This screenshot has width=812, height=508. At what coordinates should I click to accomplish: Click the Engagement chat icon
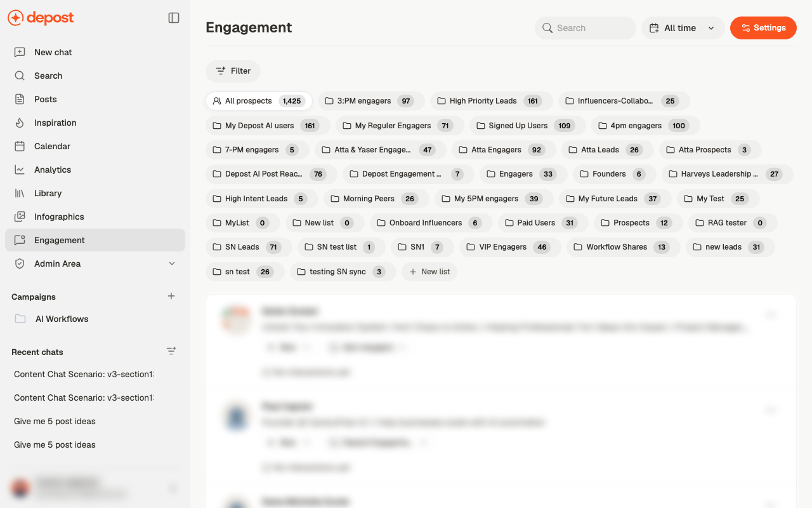coord(20,240)
